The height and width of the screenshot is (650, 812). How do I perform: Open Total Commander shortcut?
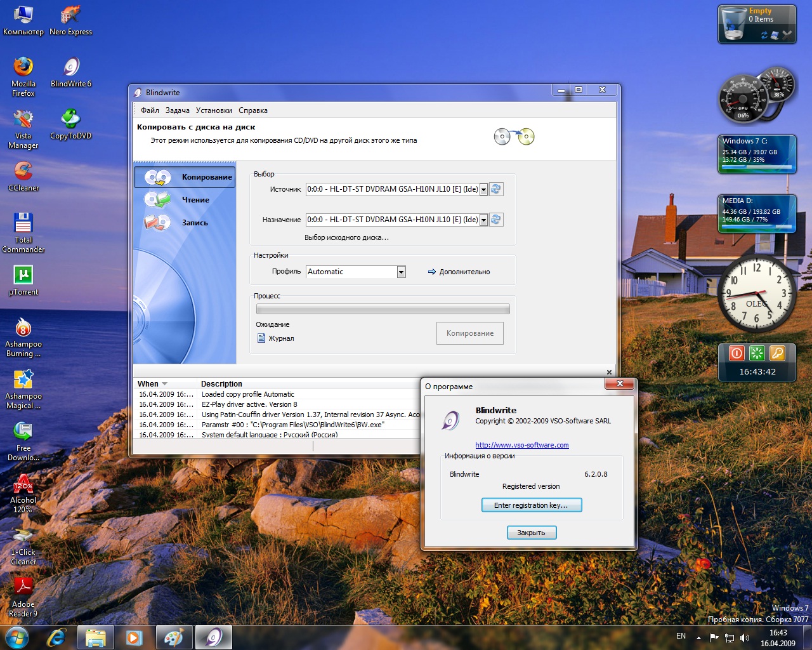pyautogui.click(x=23, y=233)
